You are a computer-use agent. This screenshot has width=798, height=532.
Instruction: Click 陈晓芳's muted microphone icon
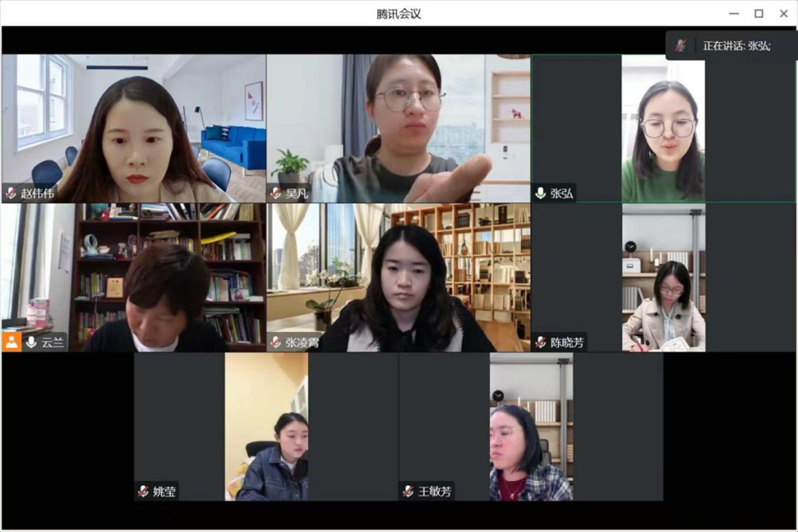540,342
